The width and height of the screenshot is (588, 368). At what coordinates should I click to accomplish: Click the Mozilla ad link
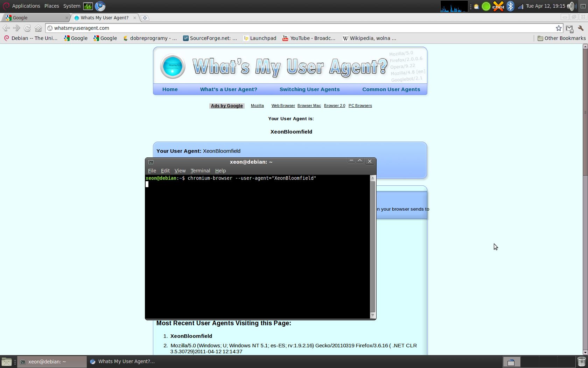(x=257, y=105)
